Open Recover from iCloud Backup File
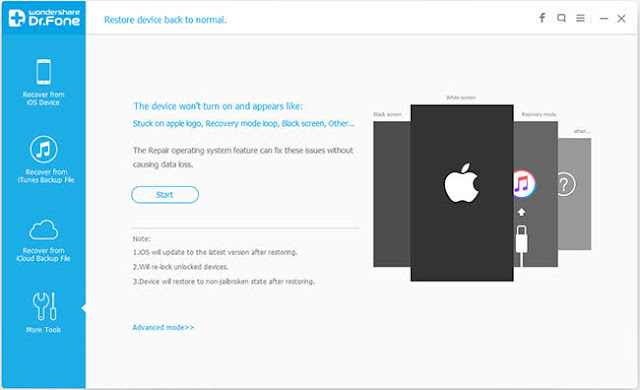The width and height of the screenshot is (640, 390). pos(43,240)
